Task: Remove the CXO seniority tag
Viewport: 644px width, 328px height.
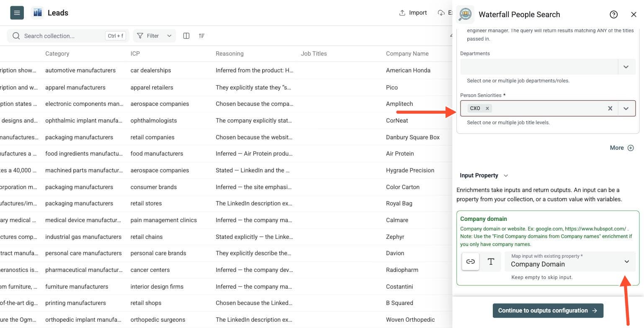Action: 487,108
